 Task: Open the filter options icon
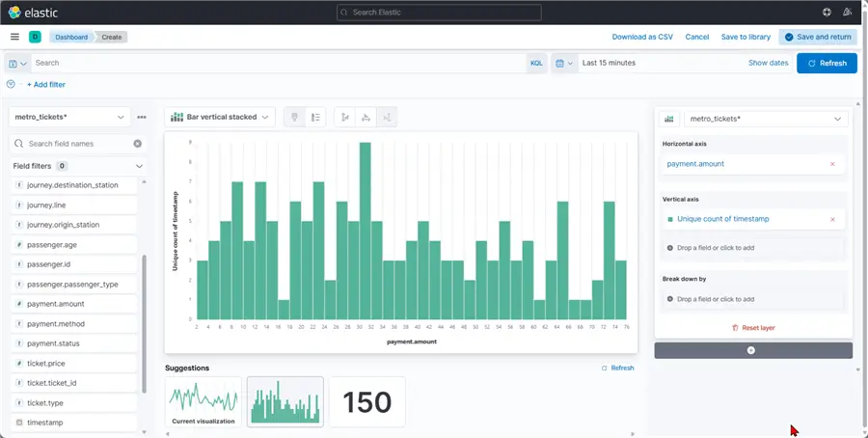pos(11,85)
